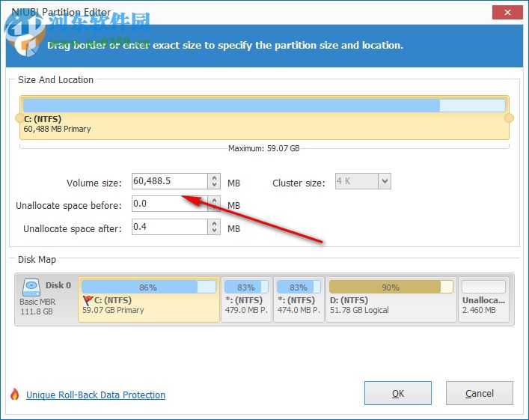Click the red flag icon on C: partition
Screen dimensions: 529x420
coord(88,300)
